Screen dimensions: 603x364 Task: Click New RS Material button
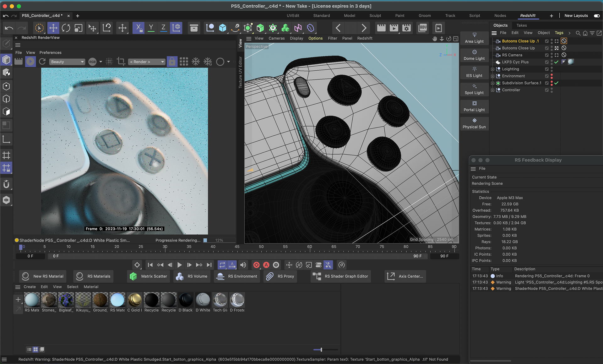[43, 276]
